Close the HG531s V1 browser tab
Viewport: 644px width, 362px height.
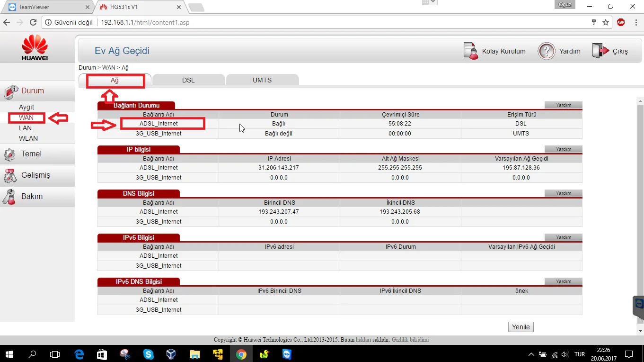[x=178, y=7]
